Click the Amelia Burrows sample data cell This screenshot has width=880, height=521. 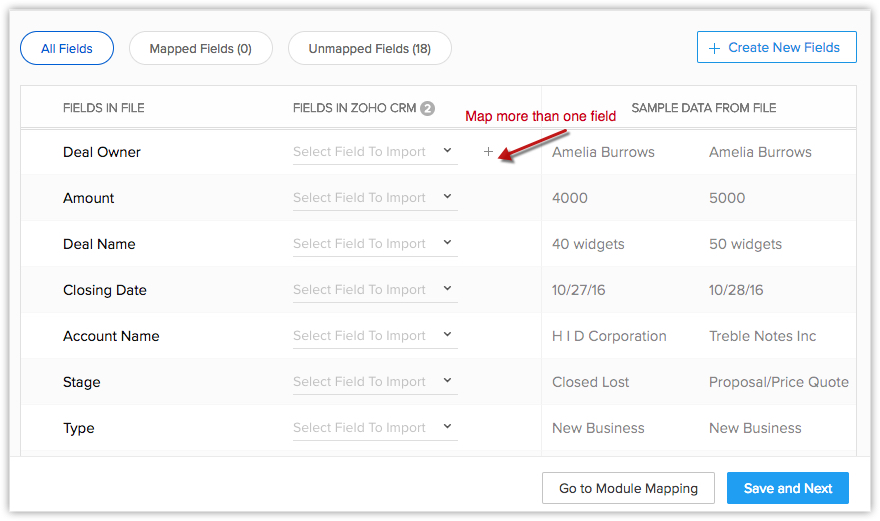tap(603, 152)
